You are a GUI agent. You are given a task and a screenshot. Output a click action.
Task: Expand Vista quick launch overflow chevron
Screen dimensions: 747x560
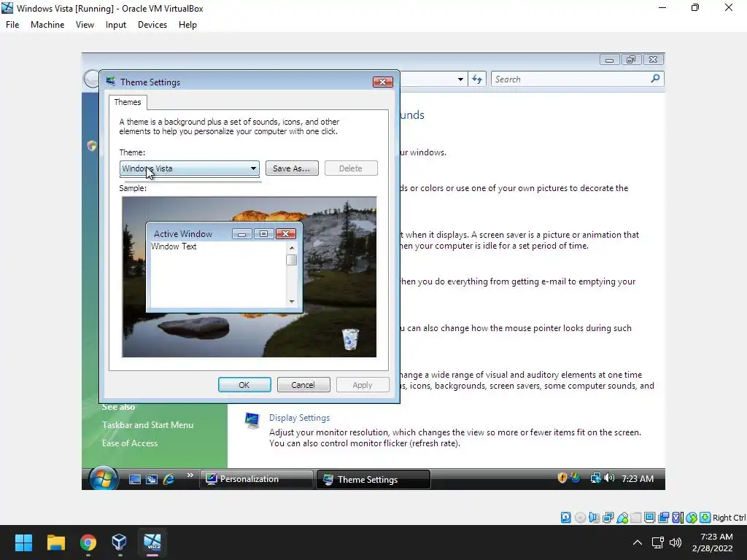[190, 475]
